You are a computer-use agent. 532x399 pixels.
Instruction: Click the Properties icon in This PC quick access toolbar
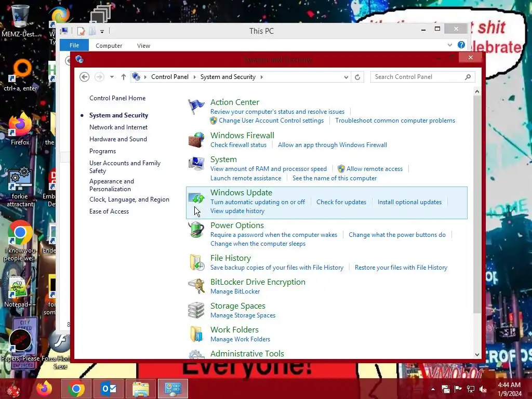pyautogui.click(x=81, y=31)
